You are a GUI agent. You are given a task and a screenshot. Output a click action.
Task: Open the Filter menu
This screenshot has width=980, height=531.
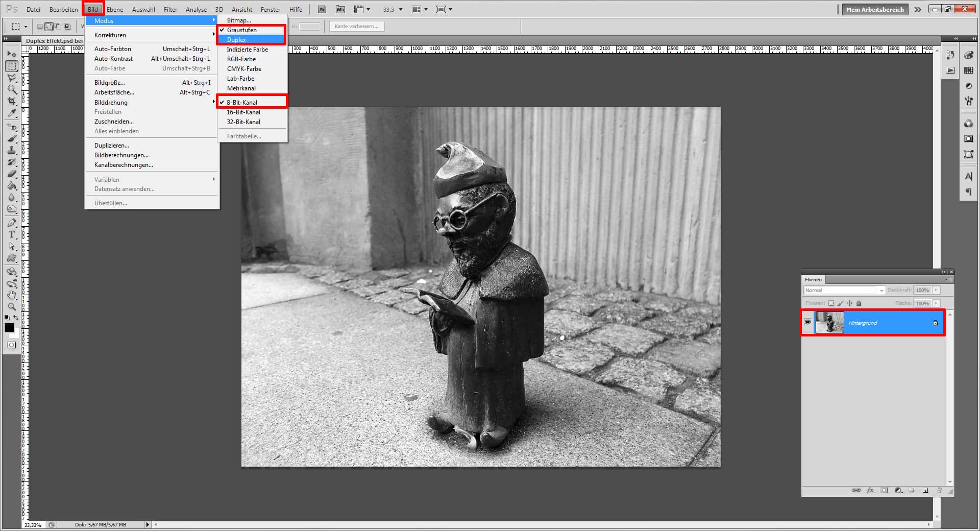(x=170, y=9)
